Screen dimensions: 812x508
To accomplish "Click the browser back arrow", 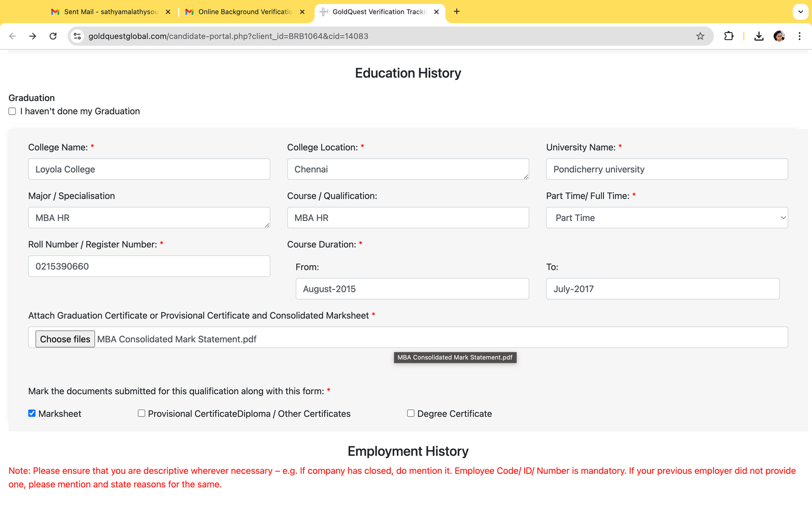I will point(13,36).
